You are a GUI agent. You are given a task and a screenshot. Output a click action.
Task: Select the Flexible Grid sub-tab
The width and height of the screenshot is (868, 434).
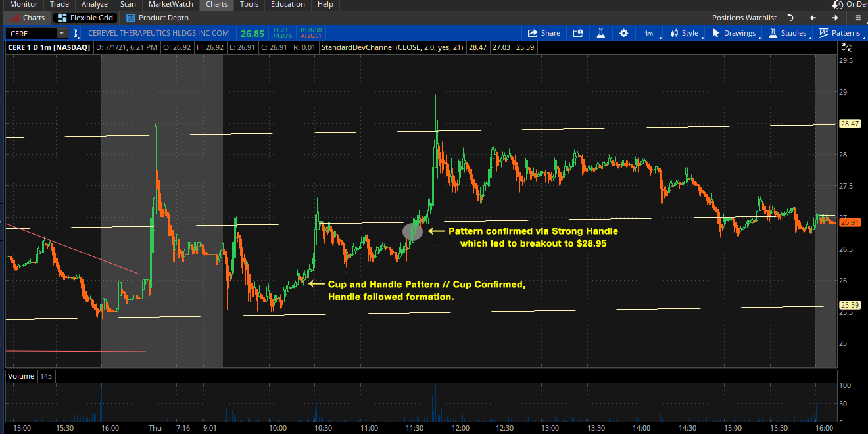85,18
